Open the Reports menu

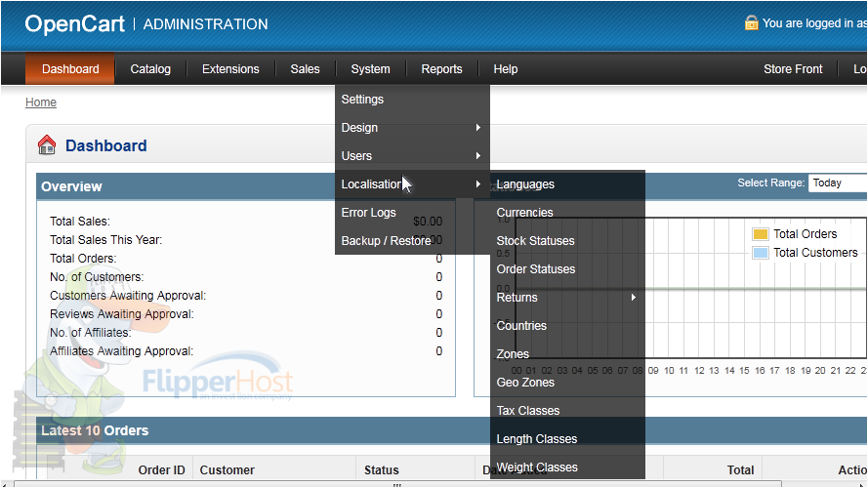pyautogui.click(x=441, y=69)
